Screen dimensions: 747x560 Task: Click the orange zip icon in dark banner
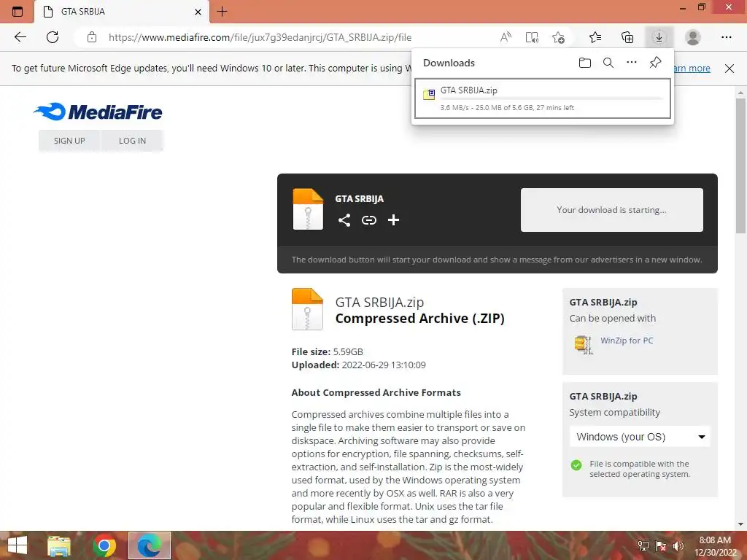point(308,209)
